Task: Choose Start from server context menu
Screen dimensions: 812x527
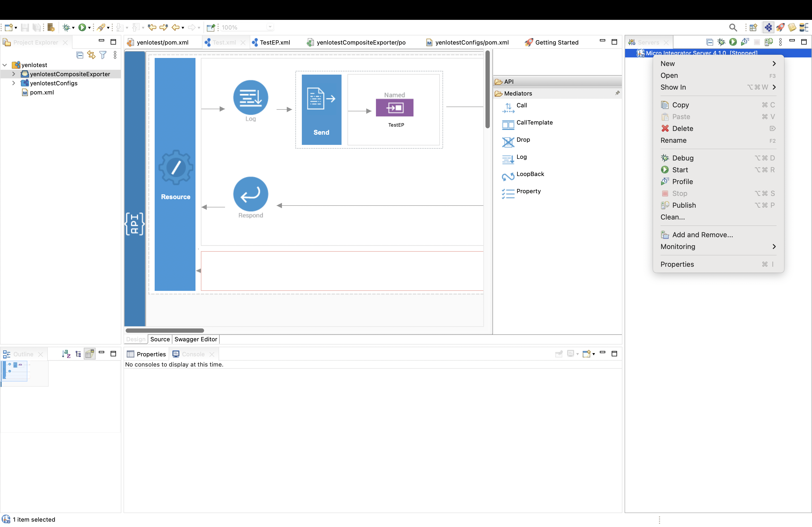Action: (718, 170)
